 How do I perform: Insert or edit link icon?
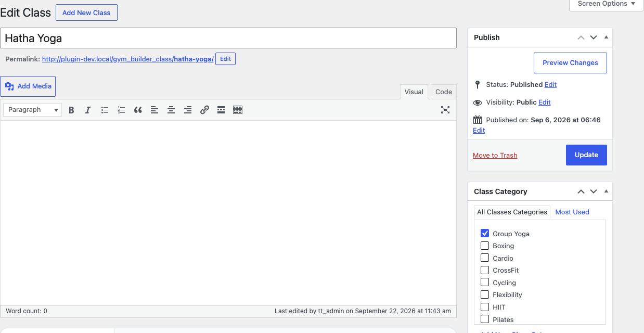[204, 110]
